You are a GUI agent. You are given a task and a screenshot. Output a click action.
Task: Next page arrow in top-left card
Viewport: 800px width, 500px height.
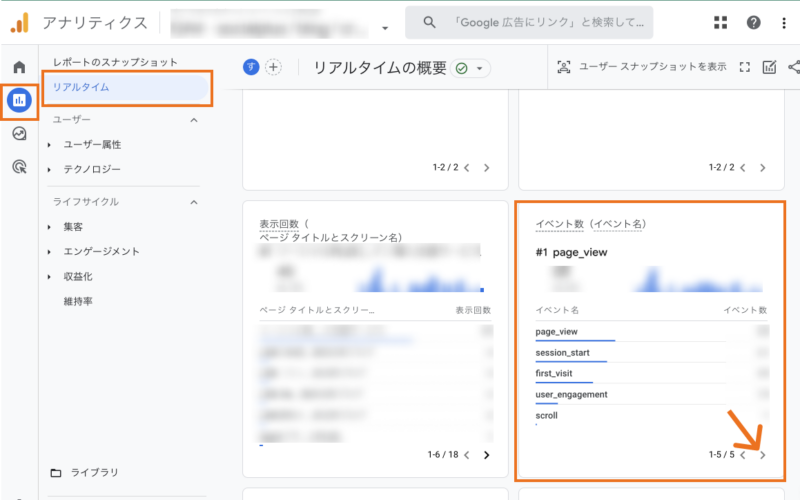point(486,167)
